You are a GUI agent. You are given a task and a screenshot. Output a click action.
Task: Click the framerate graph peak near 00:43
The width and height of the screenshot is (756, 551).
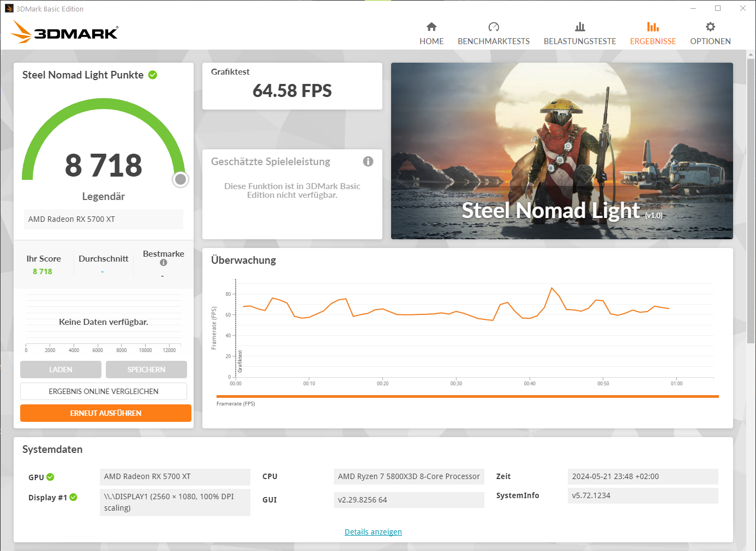coord(552,288)
